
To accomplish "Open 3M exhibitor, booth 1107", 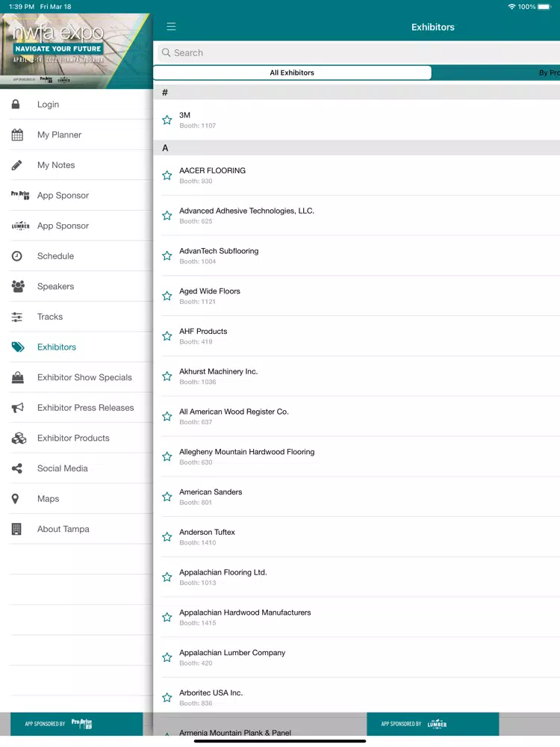I will [357, 120].
